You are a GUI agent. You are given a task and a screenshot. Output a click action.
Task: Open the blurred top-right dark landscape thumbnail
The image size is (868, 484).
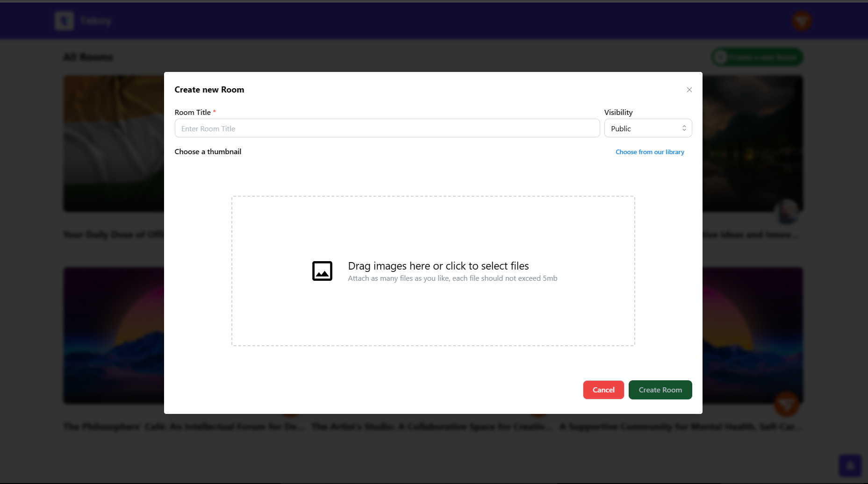(x=753, y=143)
